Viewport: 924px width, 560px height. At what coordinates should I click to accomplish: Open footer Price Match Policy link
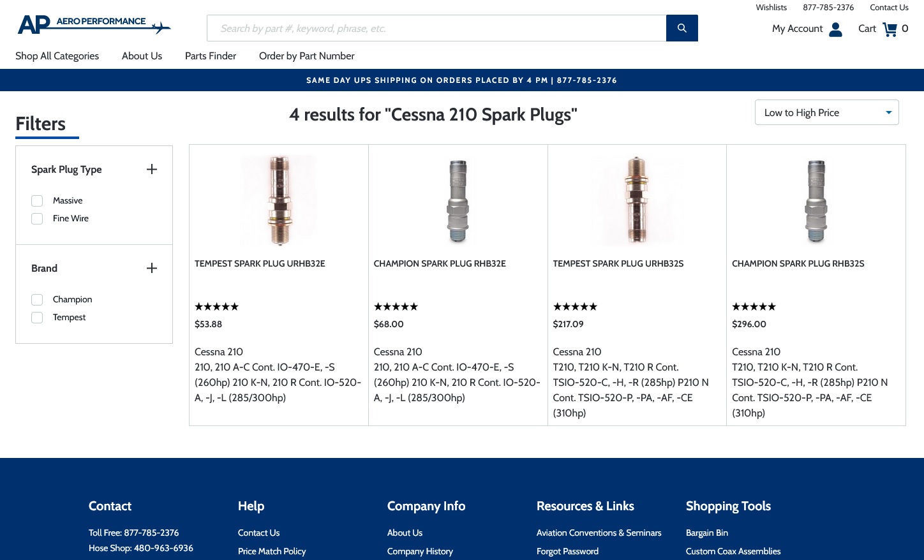tap(272, 551)
